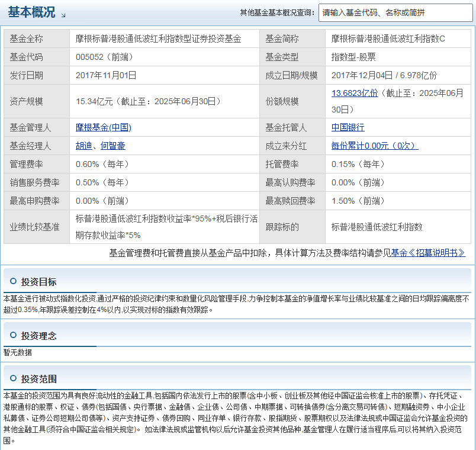Click the 销售服务费率 label cell
Image resolution: width=476 pixels, height=450 pixels.
[37, 182]
